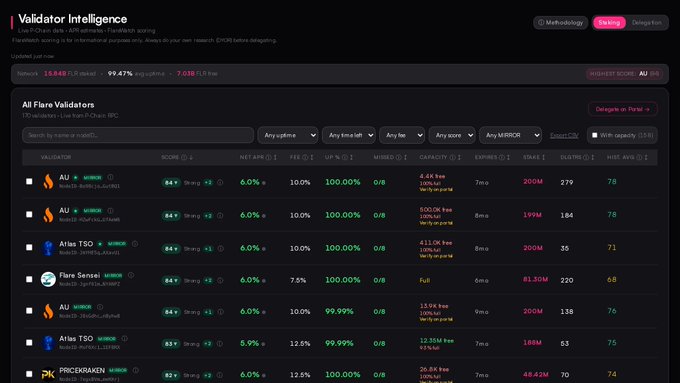
Task: Expand score 82 badge in PRICEKRAKEN row
Action: (x=171, y=375)
